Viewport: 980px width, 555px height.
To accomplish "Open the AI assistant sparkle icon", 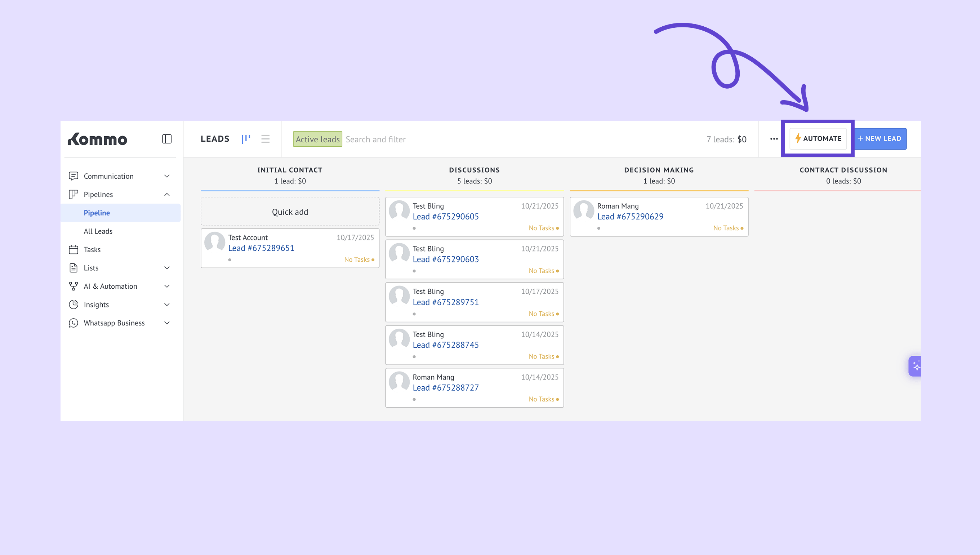I will (x=916, y=366).
